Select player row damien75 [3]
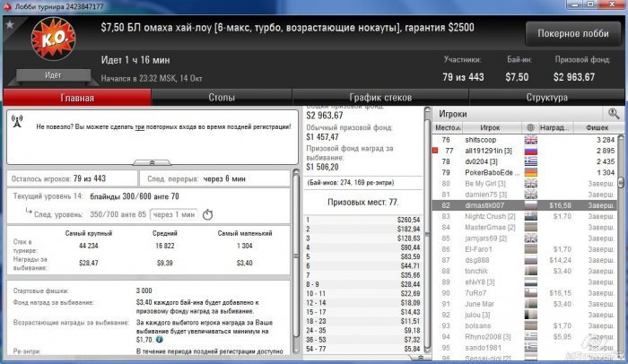The height and width of the screenshot is (364, 628). (525, 195)
